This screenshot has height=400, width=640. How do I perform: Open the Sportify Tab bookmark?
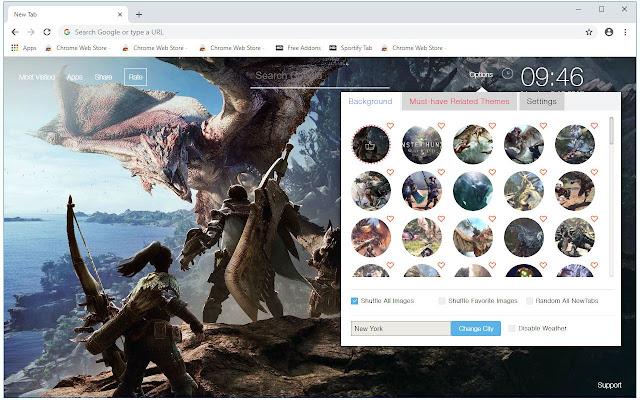[351, 48]
